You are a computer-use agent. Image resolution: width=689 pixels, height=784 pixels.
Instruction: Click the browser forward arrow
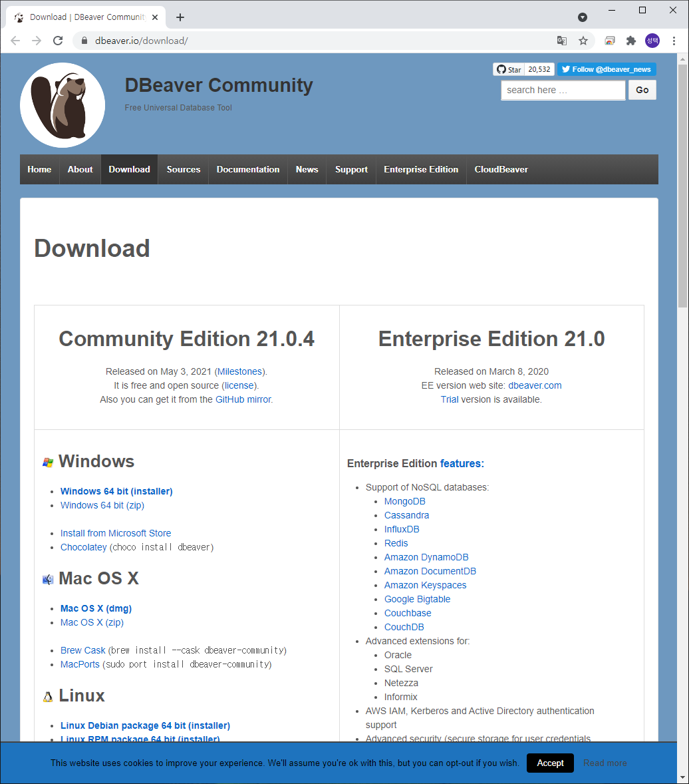tap(37, 41)
